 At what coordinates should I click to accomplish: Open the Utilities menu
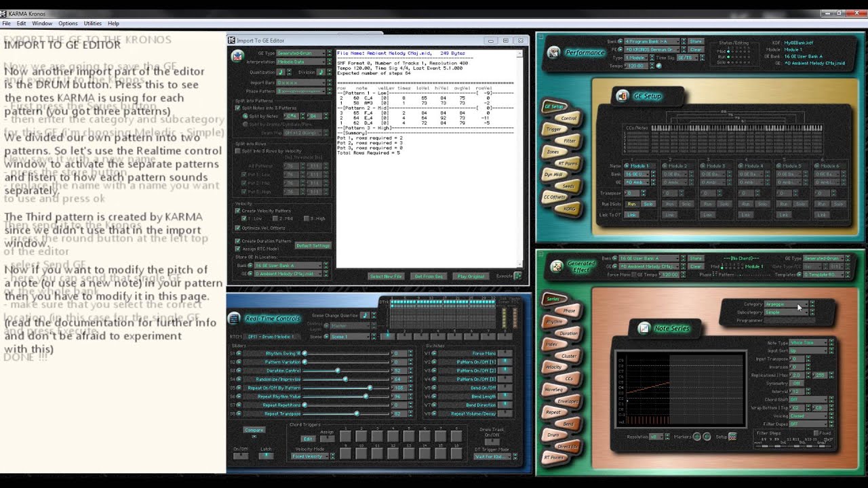tap(93, 23)
